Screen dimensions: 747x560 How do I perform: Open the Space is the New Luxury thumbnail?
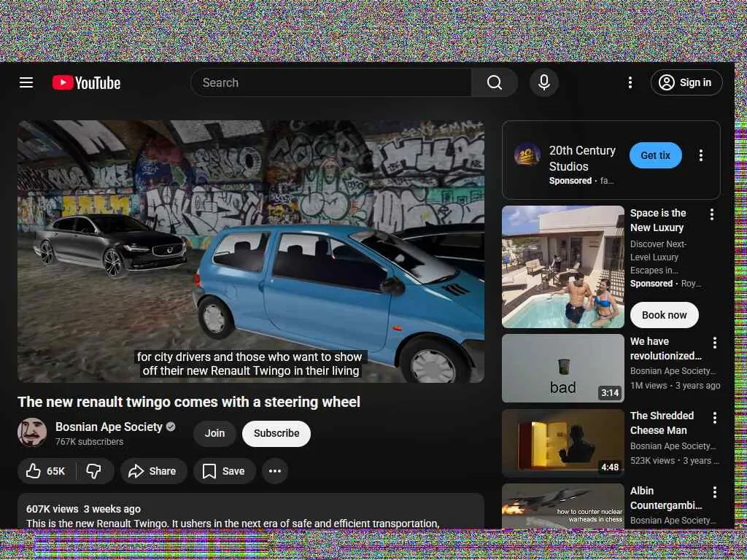click(x=562, y=267)
